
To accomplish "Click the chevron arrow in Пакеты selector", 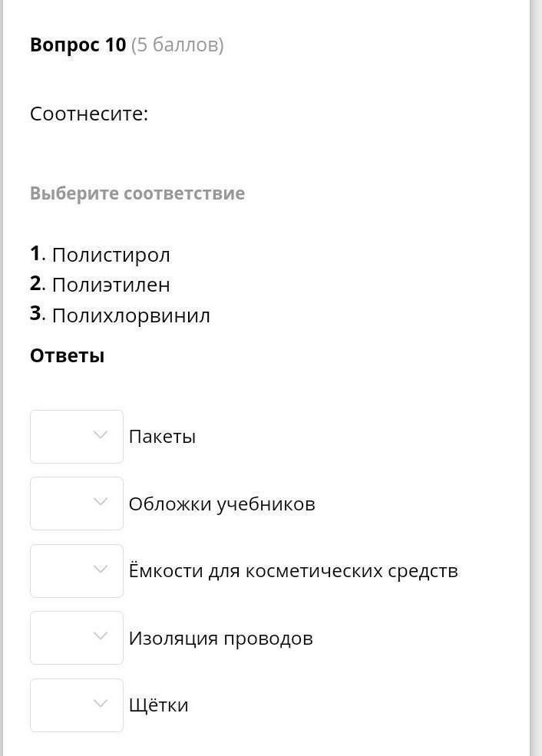I will pos(100,435).
